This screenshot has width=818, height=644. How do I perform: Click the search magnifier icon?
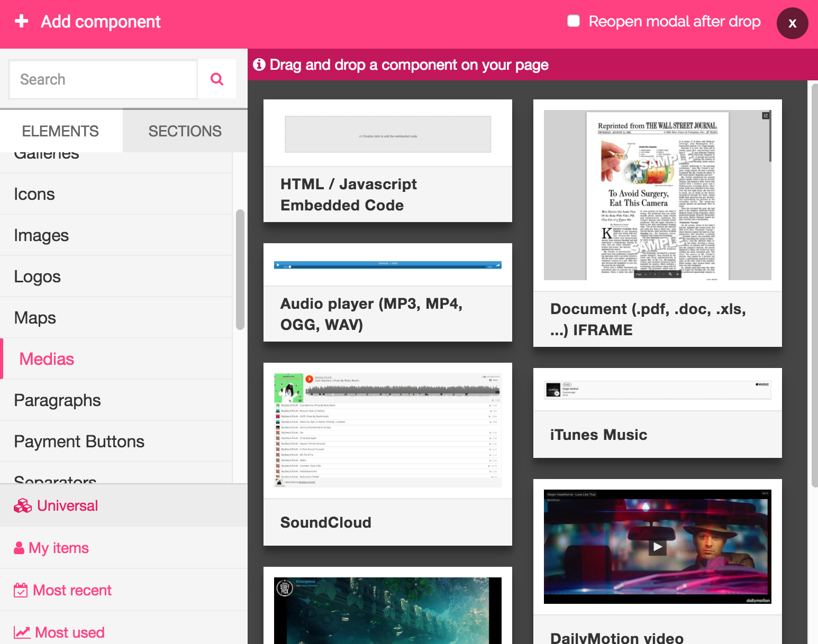(217, 79)
